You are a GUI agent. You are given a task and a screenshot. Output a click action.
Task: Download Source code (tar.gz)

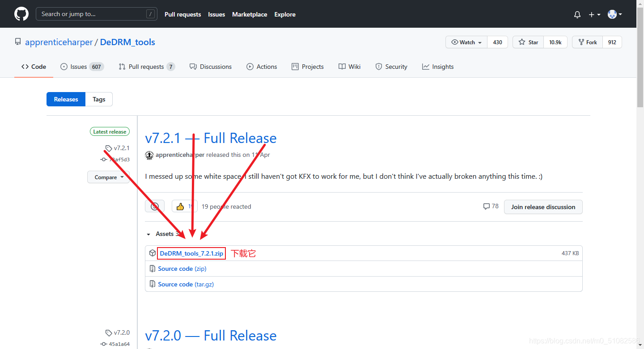click(186, 284)
